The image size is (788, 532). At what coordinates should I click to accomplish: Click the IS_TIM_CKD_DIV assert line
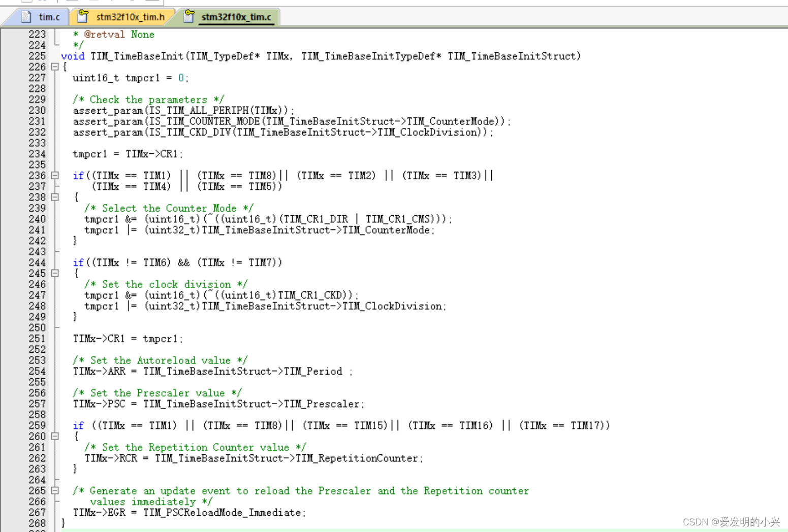[x=283, y=132]
